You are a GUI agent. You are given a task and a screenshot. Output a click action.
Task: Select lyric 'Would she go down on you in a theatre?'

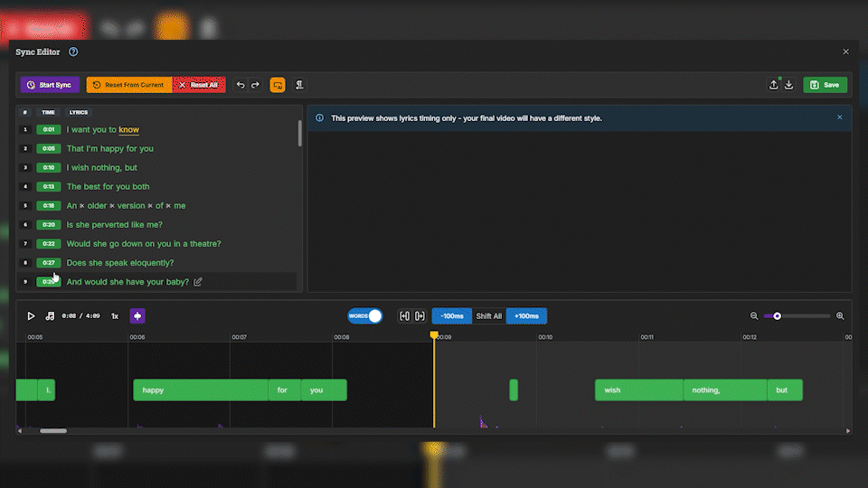[x=144, y=243]
